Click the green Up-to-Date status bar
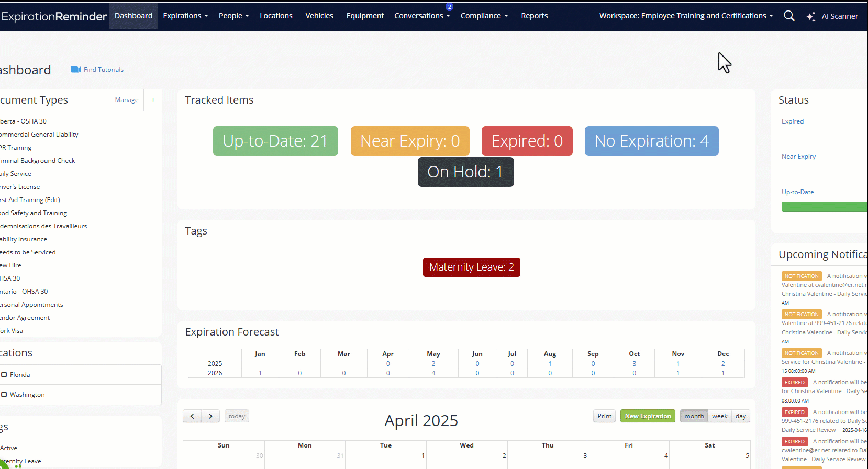868x469 pixels. point(824,207)
